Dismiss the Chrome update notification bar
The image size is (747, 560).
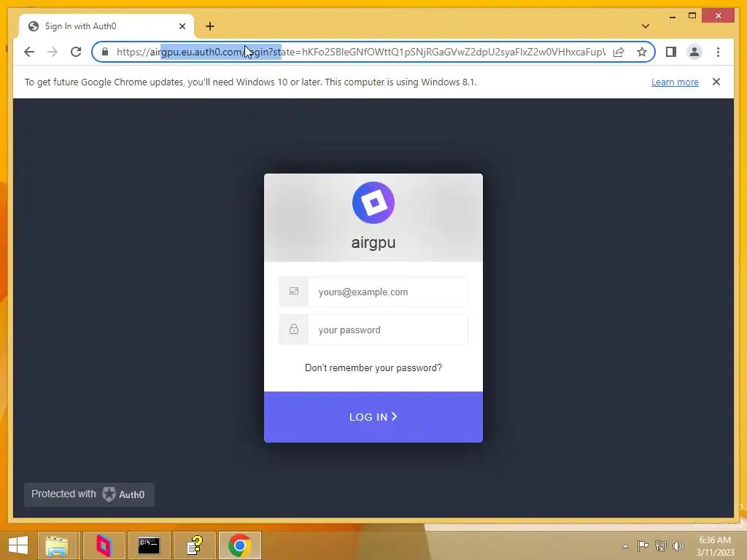click(716, 82)
